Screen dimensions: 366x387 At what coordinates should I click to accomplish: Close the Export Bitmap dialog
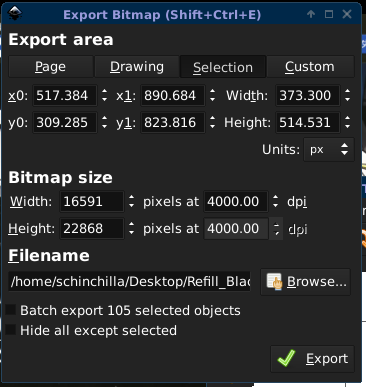click(x=347, y=14)
